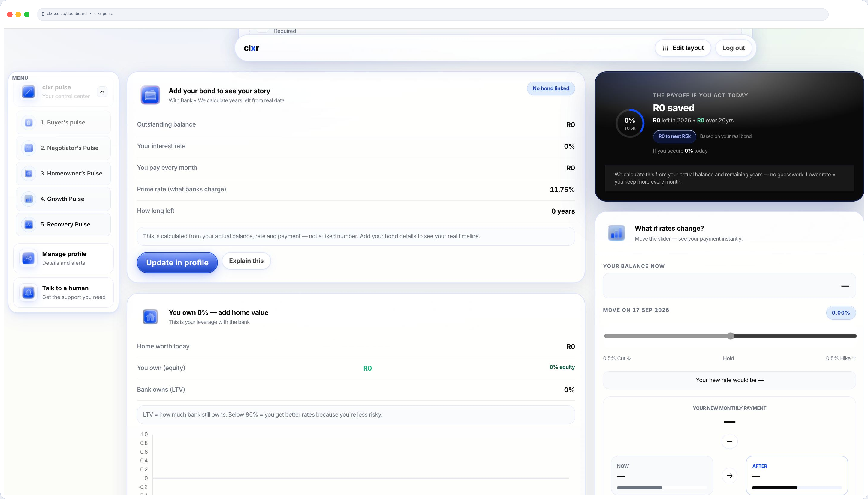The height and width of the screenshot is (499, 868).
Task: Click the Edit layout grid icon
Action: pyautogui.click(x=665, y=48)
